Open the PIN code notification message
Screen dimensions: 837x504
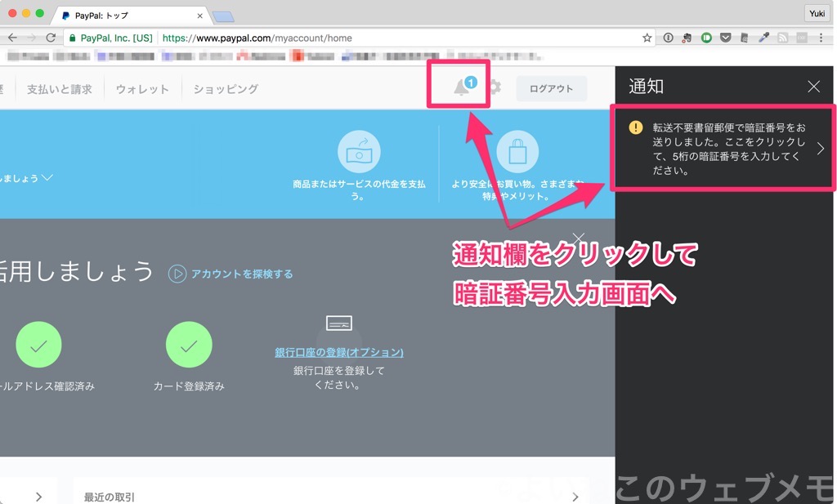(723, 149)
